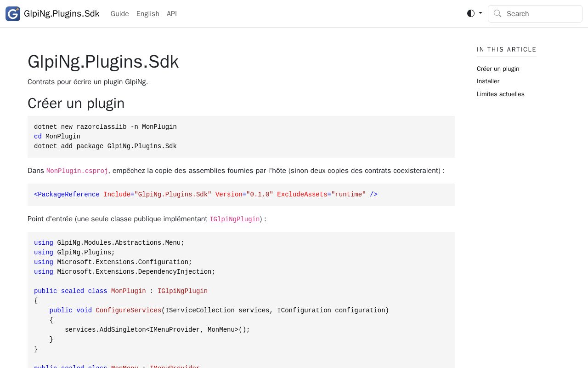588x368 pixels.
Task: Click the Créer un plugin heading
Action: click(76, 103)
